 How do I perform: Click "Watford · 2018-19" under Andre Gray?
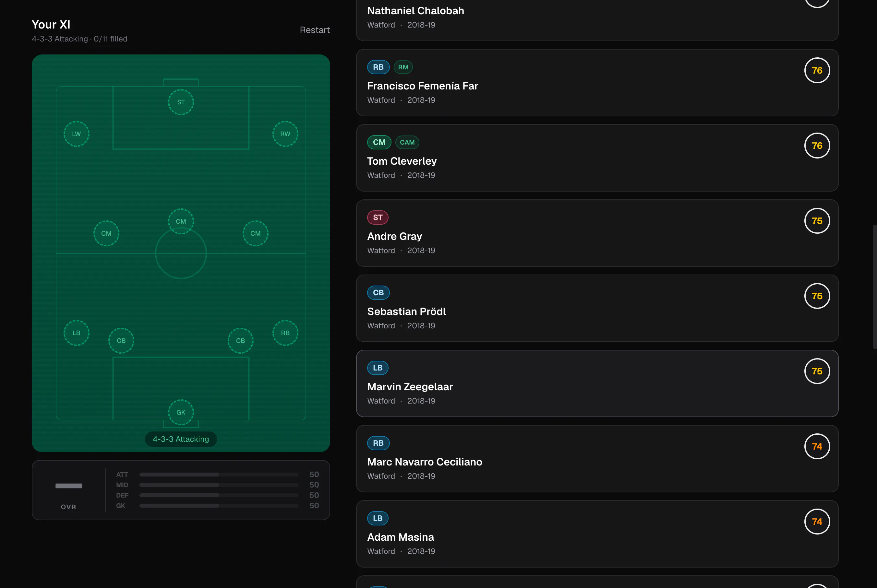[401, 251]
